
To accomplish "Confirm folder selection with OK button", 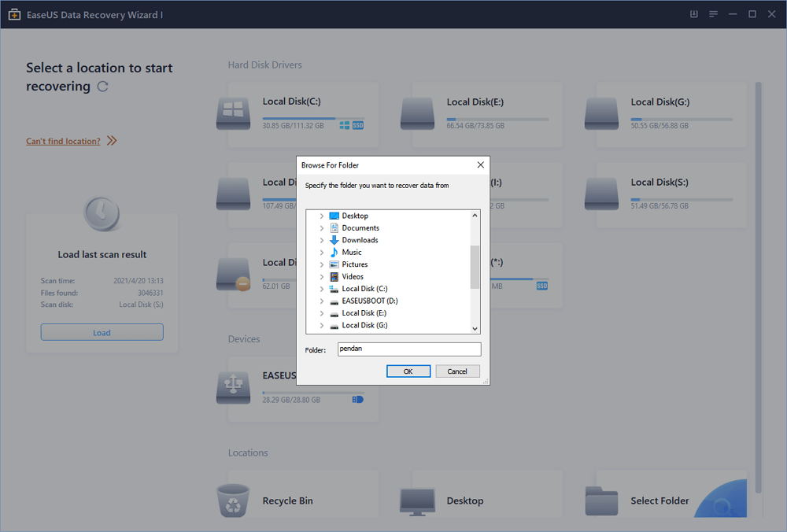I will (x=408, y=371).
